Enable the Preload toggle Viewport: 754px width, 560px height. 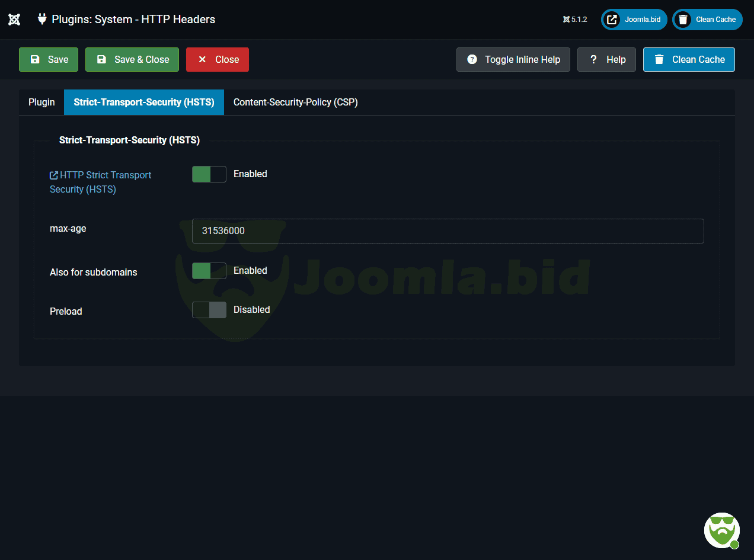[209, 310]
